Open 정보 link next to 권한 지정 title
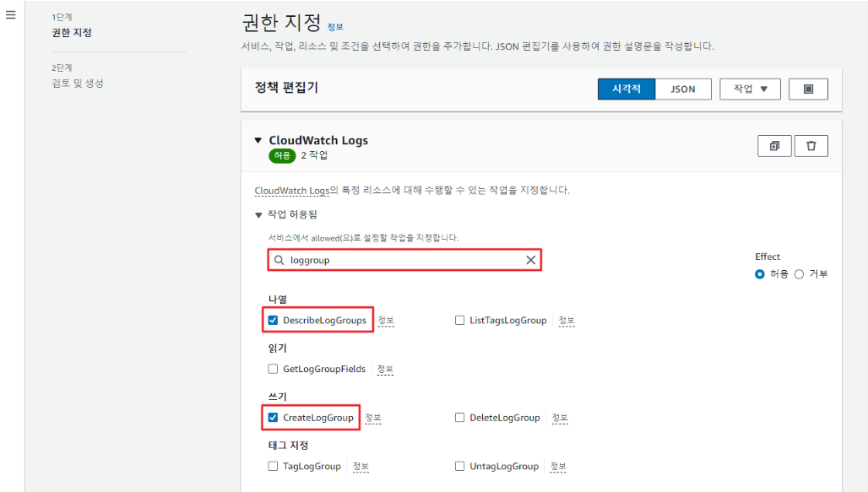This screenshot has width=868, height=492. tap(335, 26)
